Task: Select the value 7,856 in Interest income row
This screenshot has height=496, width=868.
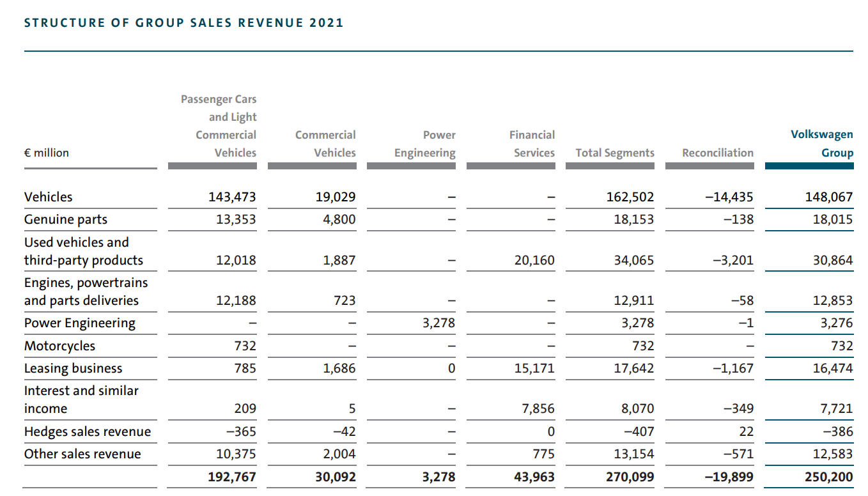Action: 538,408
